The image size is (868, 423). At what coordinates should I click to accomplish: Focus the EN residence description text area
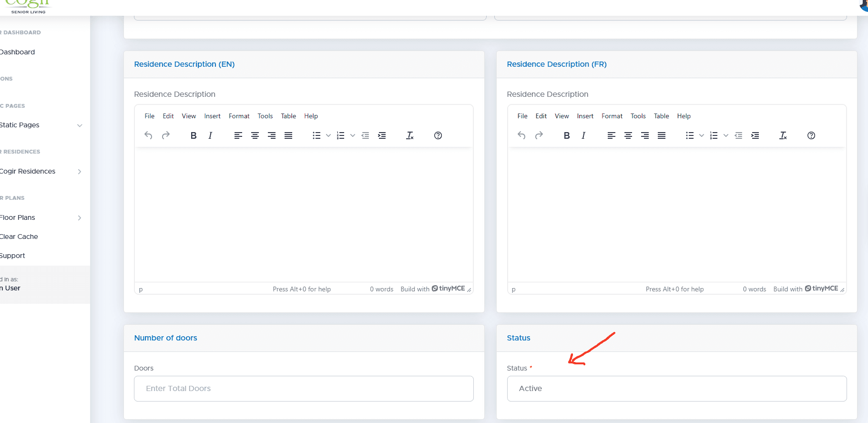tap(304, 216)
